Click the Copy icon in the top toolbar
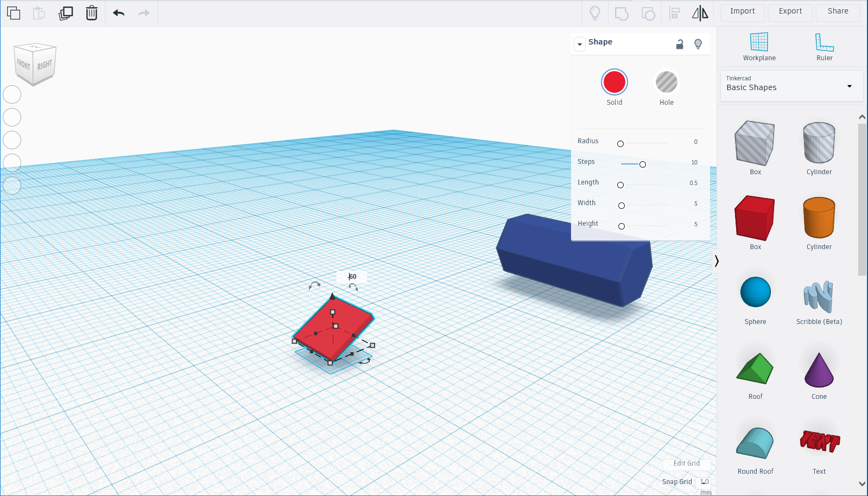This screenshot has width=868, height=496. pos(14,13)
